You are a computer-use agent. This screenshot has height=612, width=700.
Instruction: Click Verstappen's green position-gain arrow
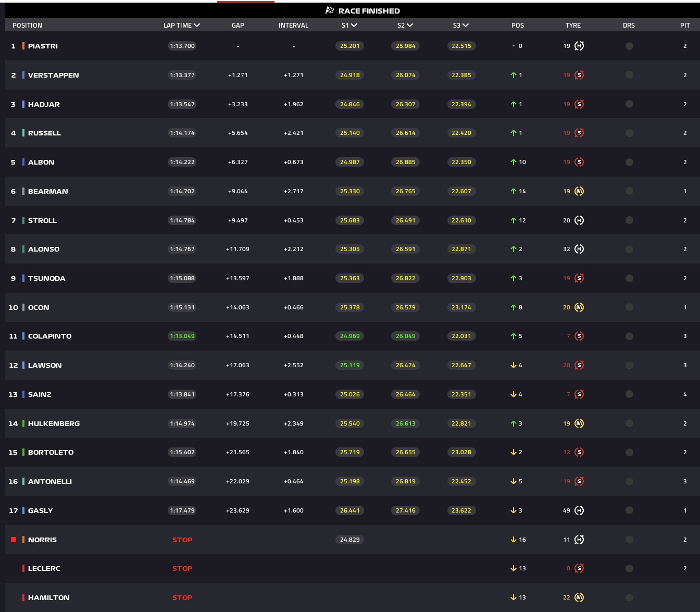point(514,75)
